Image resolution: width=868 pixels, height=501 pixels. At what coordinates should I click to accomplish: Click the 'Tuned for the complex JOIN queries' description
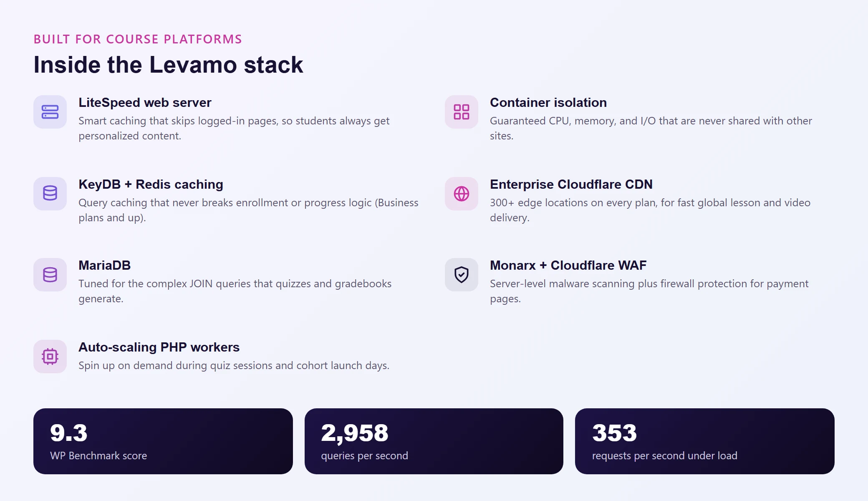[x=235, y=291]
